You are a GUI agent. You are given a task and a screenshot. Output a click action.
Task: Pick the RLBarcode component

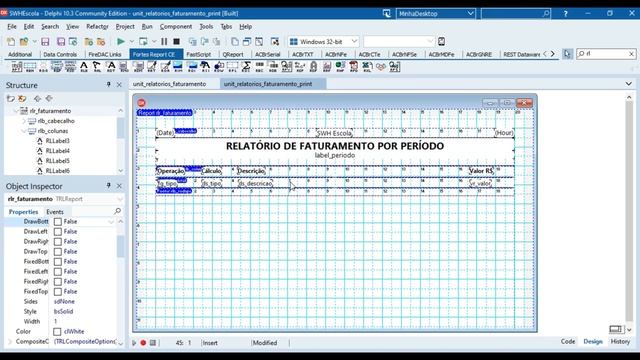(260, 67)
